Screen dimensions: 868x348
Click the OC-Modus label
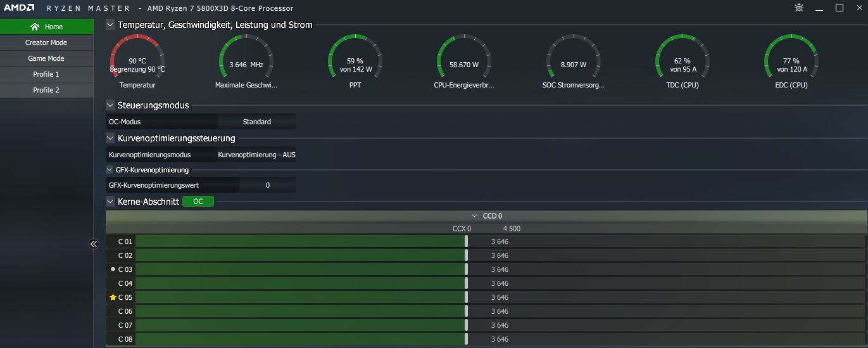coord(125,122)
